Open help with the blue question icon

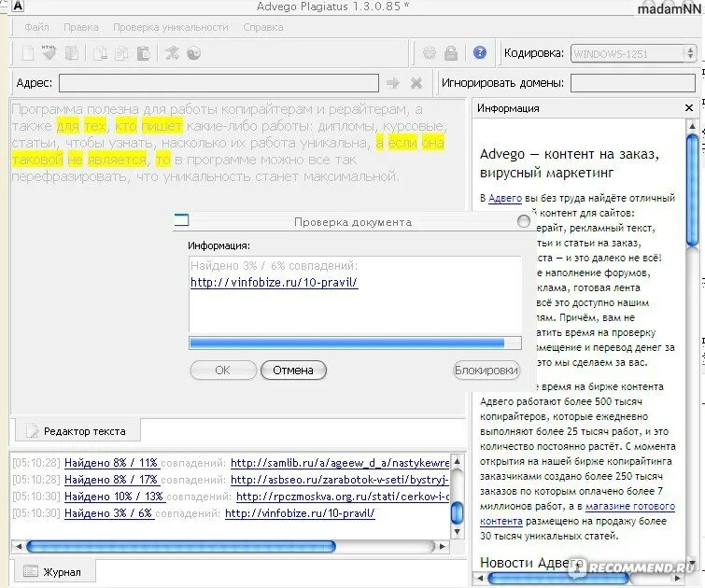click(480, 52)
